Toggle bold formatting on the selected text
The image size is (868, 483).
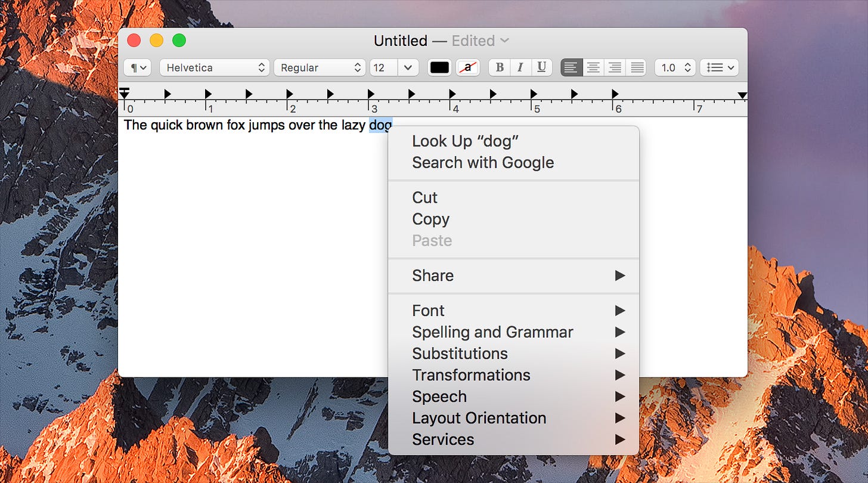[x=499, y=67]
